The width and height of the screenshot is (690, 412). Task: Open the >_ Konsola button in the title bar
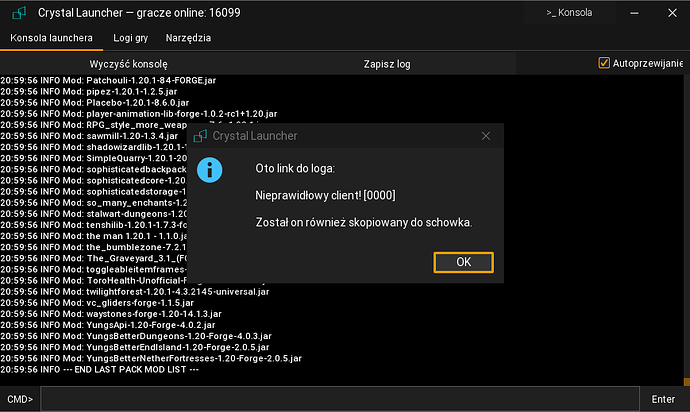(x=569, y=13)
